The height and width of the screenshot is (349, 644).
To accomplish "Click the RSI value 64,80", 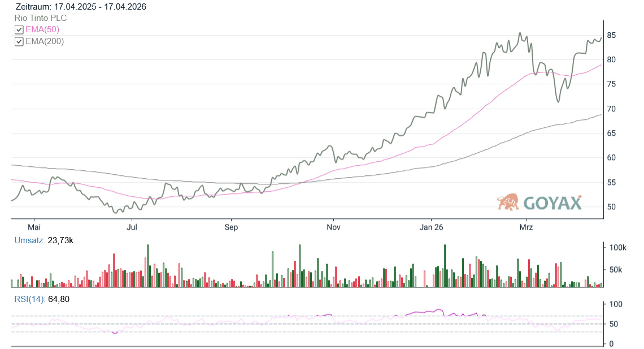I will point(59,299).
